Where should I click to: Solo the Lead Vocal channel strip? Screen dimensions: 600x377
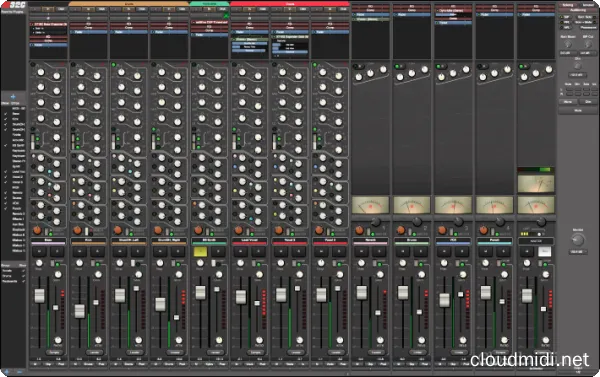tap(259, 251)
